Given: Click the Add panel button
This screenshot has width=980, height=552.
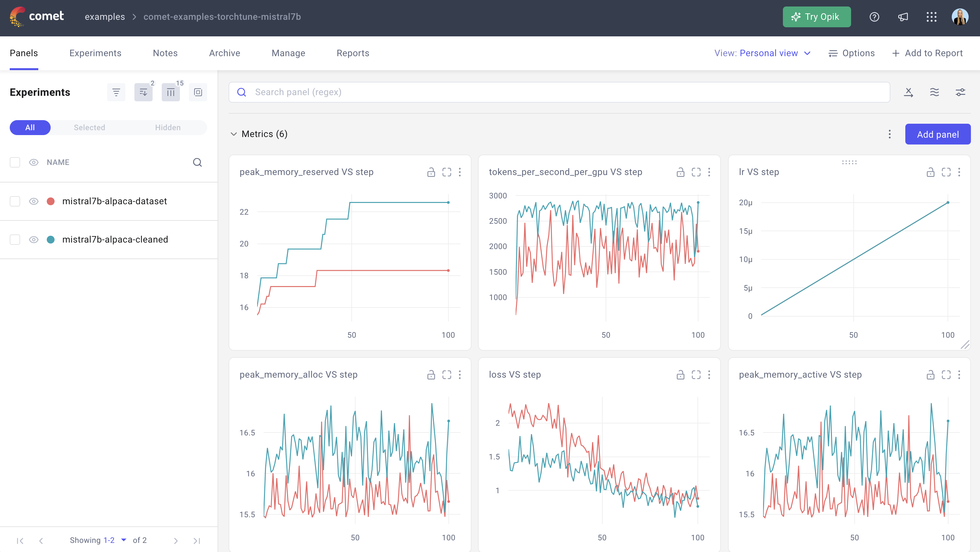Looking at the screenshot, I should [937, 134].
